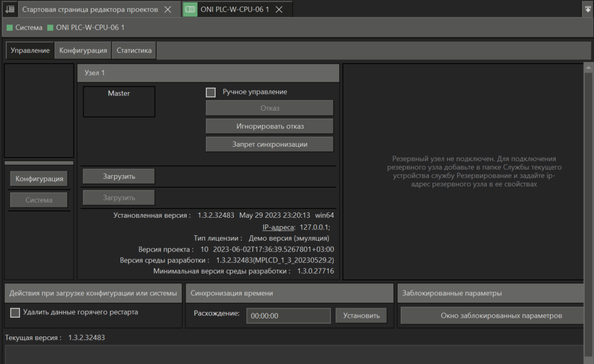Click the Демо версия (эмуляция) license text

coord(289,238)
